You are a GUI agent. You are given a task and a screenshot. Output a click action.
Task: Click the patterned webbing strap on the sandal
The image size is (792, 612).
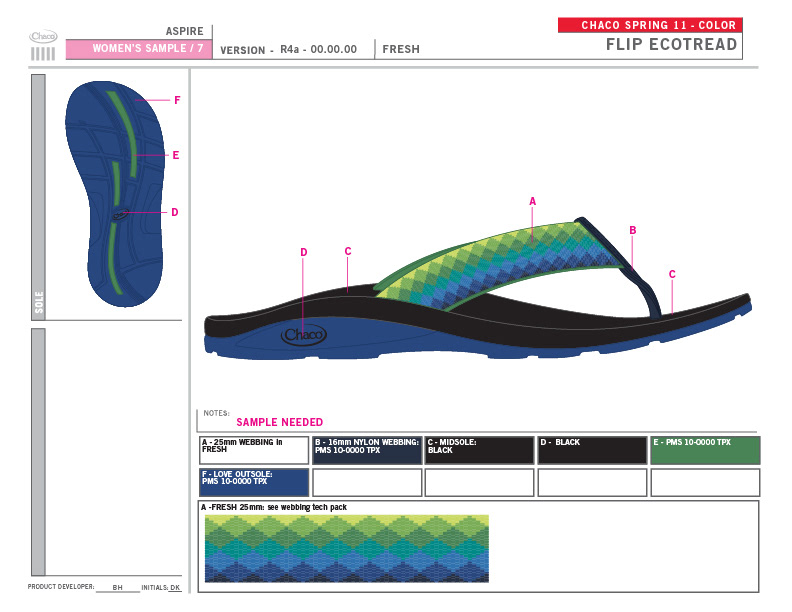point(500,265)
